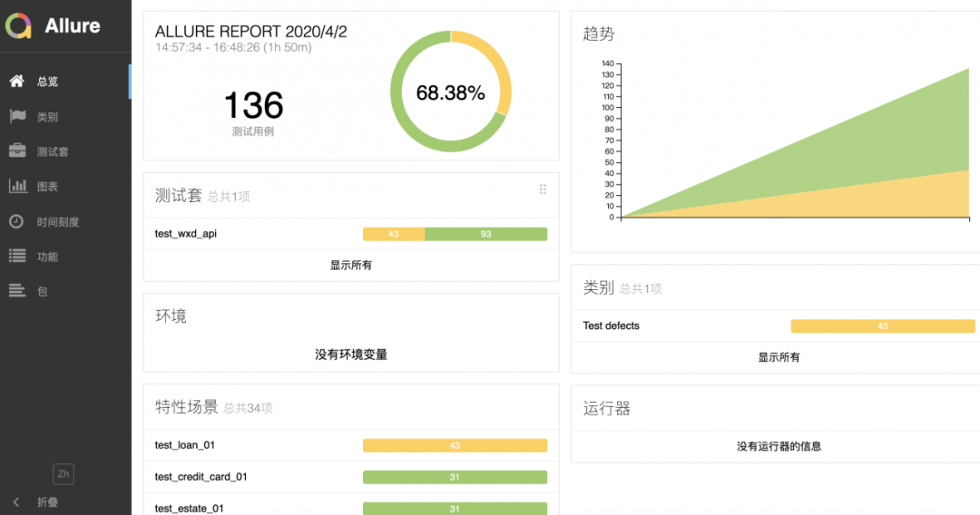Click the flag icon beside 类别
Image resolution: width=980 pixels, height=515 pixels.
coord(17,116)
